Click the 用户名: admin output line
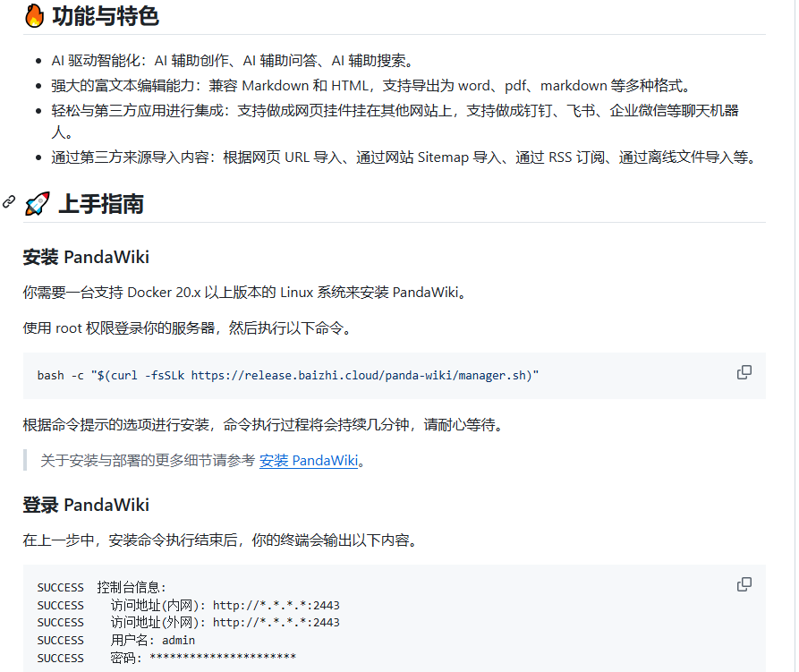Viewport: 799px width, 672px height. point(115,641)
